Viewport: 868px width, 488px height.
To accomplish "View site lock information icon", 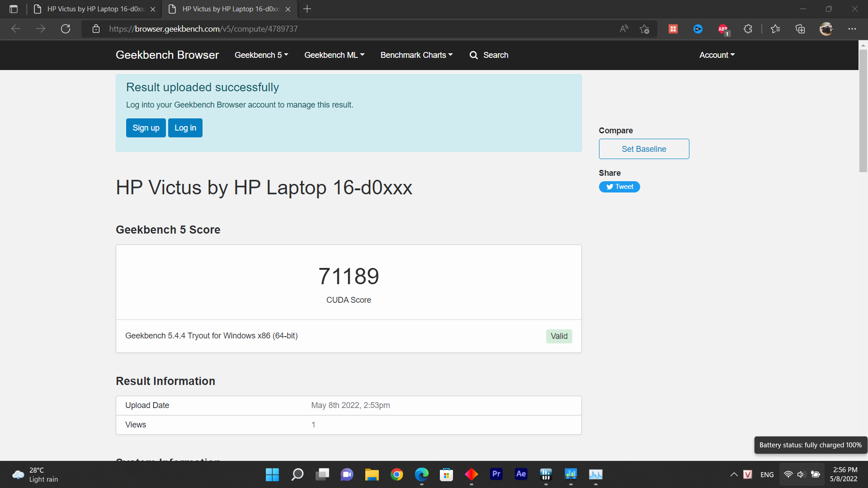I will (x=96, y=29).
